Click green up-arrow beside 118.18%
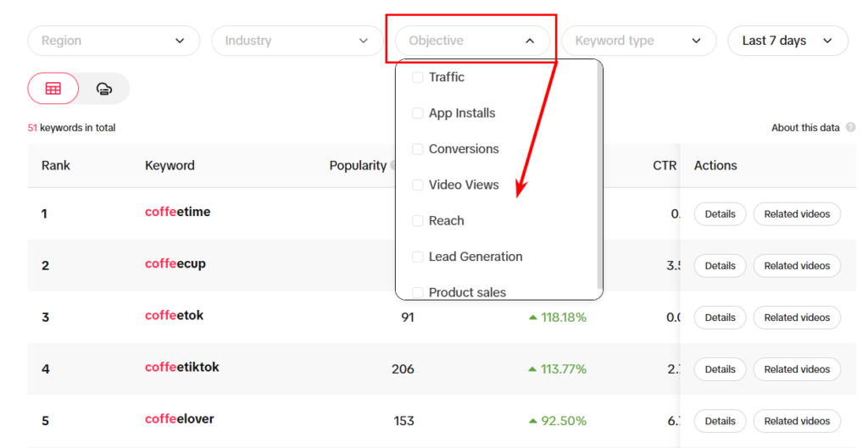Image resolution: width=868 pixels, height=448 pixels. click(x=533, y=318)
